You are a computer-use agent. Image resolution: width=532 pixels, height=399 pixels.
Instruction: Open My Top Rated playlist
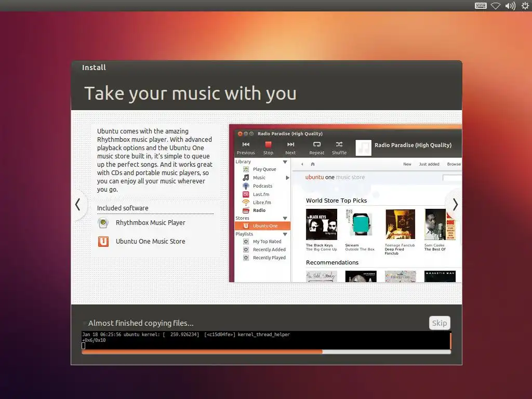pos(267,242)
